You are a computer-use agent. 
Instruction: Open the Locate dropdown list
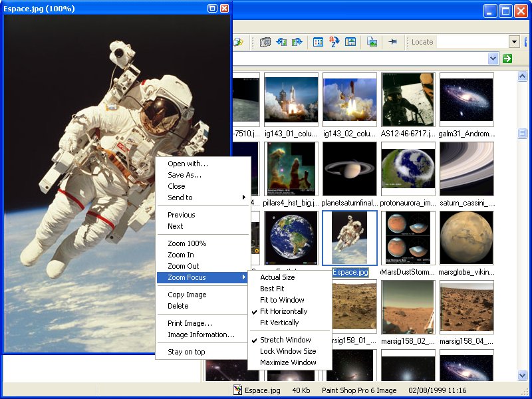click(x=514, y=42)
